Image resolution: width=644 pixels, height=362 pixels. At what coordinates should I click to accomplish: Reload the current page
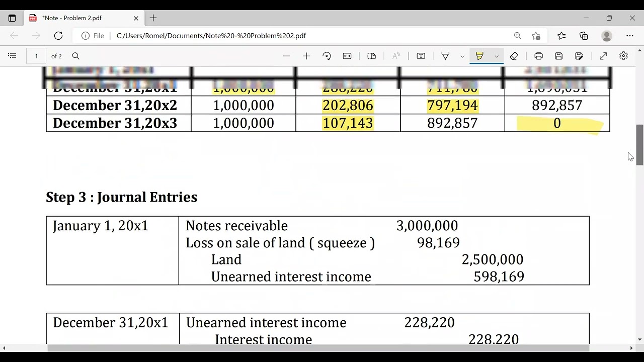click(58, 36)
